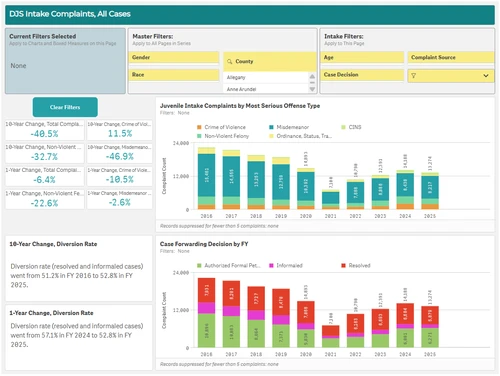Click the 2020 bar in Case Forwarding chart
Image resolution: width=500 pixels, height=376 pixels.
306,324
